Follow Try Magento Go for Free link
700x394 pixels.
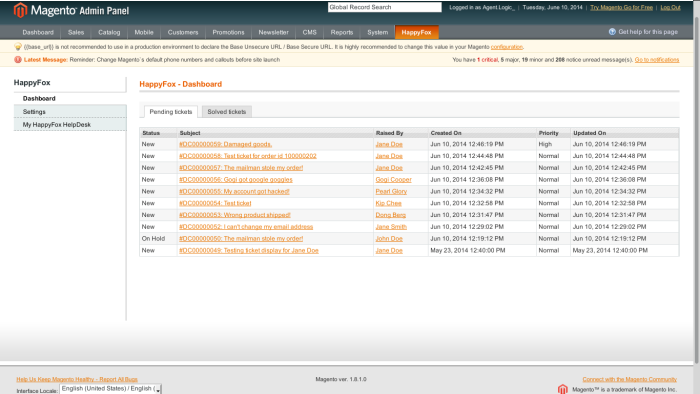[621, 8]
